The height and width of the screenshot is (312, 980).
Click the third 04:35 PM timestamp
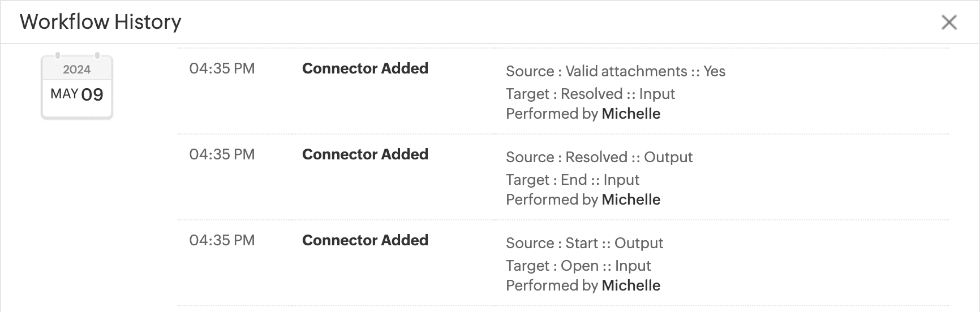222,240
